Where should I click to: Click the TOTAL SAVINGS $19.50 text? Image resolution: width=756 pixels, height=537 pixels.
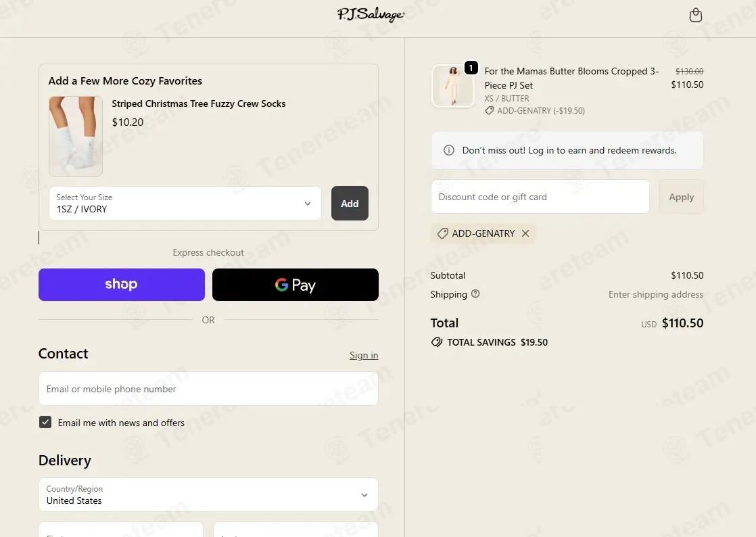(x=497, y=342)
